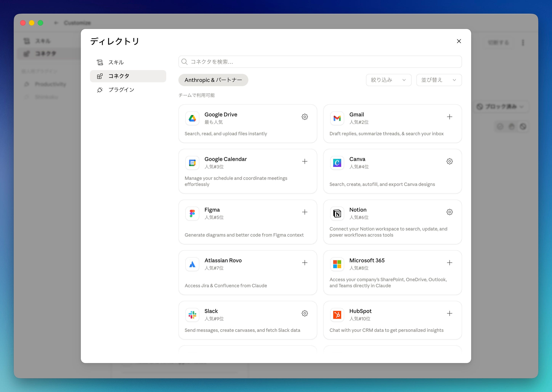Select コネクタ in the directory sidebar
Screen dimensions: 552x392
point(128,76)
